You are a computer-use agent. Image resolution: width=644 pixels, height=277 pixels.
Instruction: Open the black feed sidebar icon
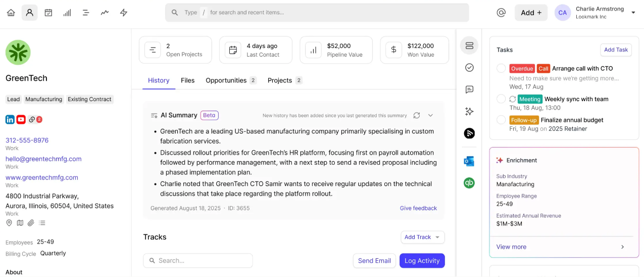pos(469,133)
